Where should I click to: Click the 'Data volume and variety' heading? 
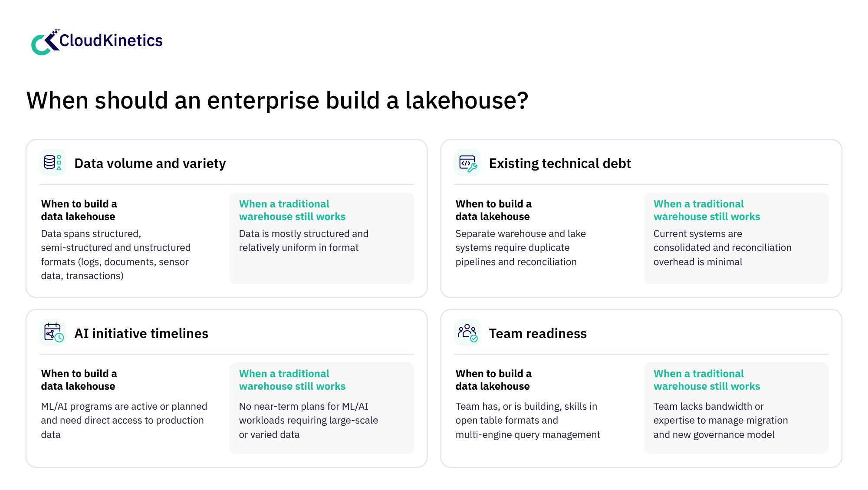pyautogui.click(x=150, y=163)
